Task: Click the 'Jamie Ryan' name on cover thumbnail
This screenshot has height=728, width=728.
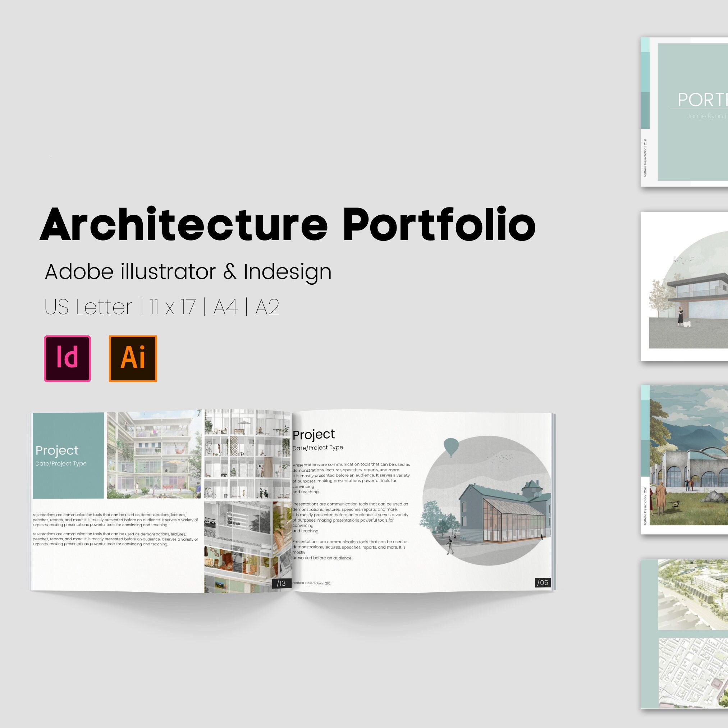Action: pyautogui.click(x=705, y=116)
